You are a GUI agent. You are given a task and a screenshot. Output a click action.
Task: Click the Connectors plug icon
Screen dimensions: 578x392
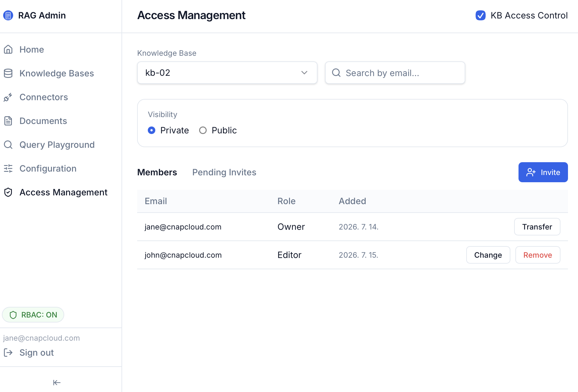8,97
